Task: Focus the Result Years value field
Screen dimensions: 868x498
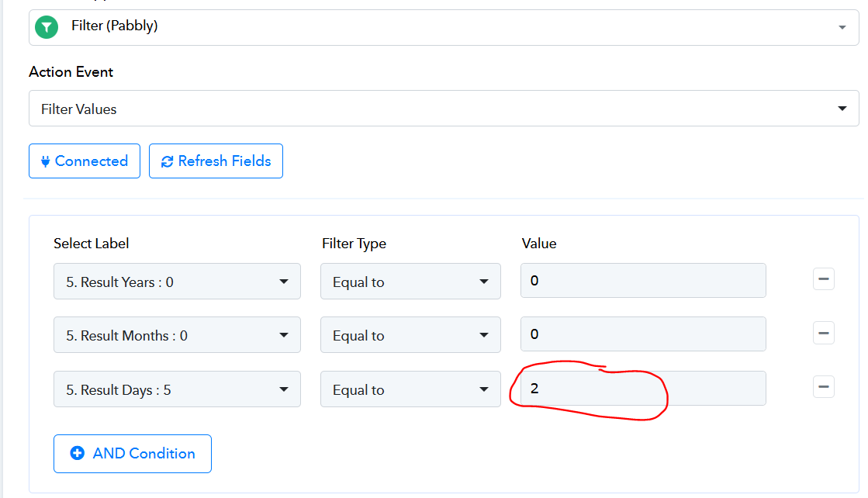Action: [643, 281]
